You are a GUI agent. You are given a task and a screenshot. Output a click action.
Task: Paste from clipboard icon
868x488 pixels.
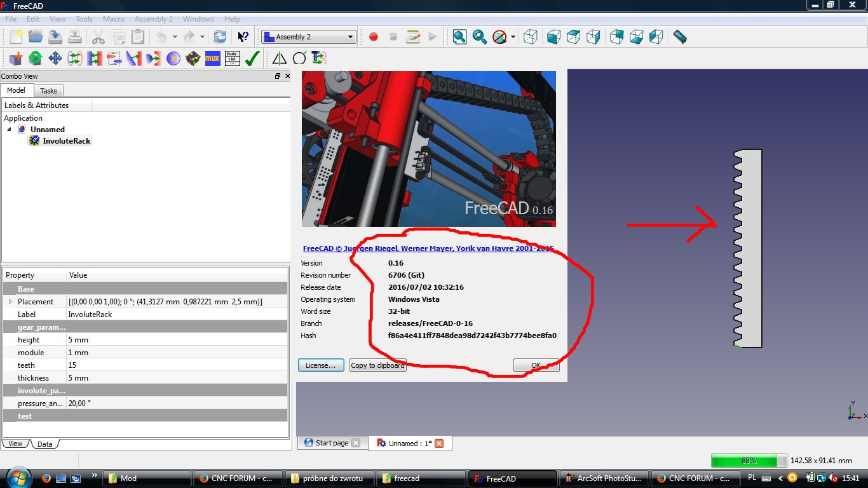point(137,37)
